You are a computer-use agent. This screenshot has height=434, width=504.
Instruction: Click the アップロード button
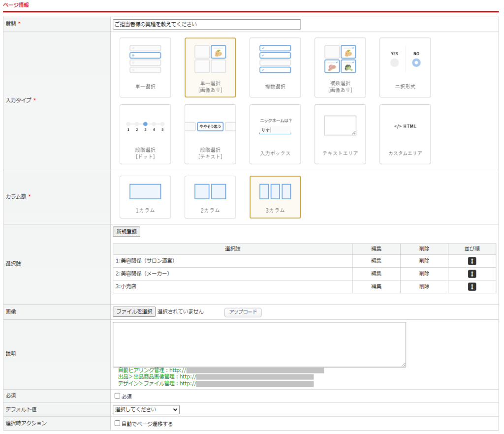point(243,312)
